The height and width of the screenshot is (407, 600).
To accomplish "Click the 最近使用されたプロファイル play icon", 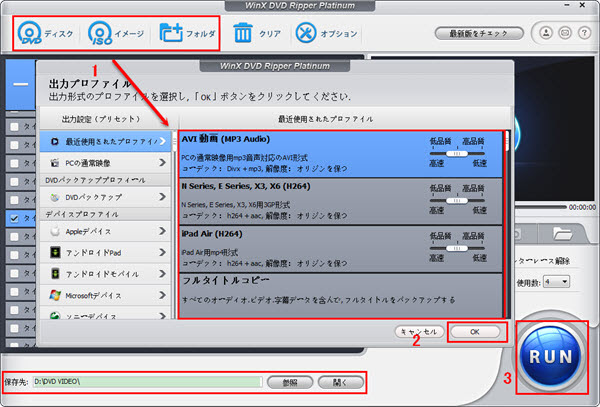I will [55, 142].
